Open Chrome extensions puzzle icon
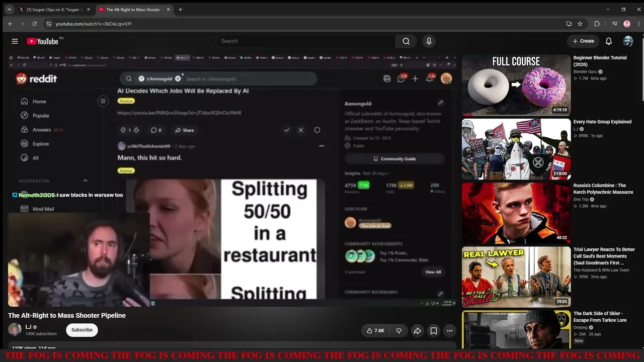 point(597,24)
